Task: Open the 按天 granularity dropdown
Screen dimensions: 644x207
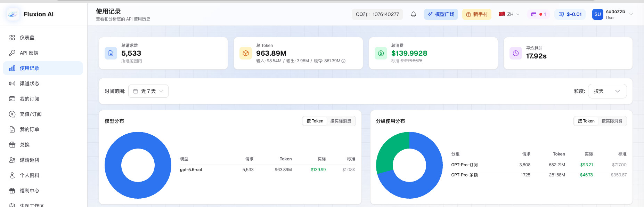Action: click(x=607, y=91)
